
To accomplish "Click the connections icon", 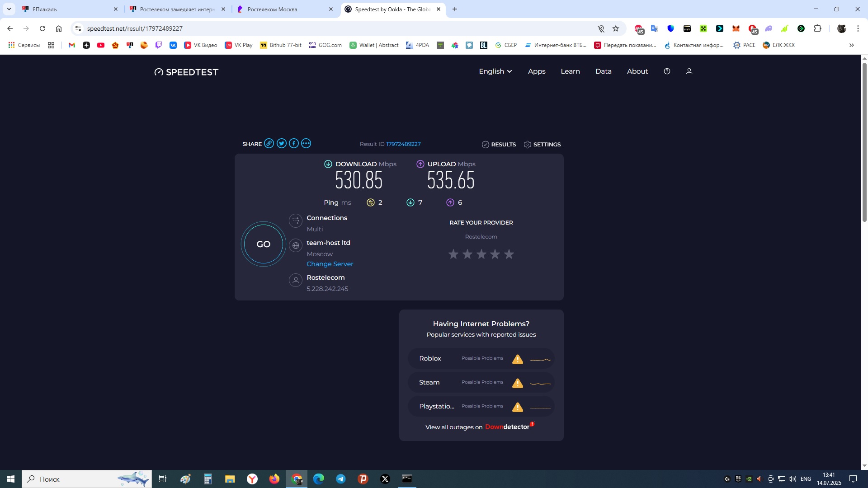I will [x=296, y=221].
